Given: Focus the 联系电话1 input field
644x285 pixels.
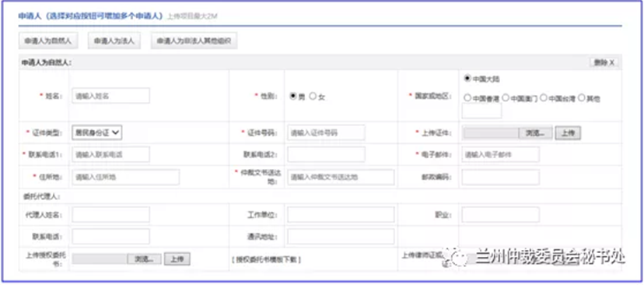Looking at the screenshot, I should coord(111,154).
